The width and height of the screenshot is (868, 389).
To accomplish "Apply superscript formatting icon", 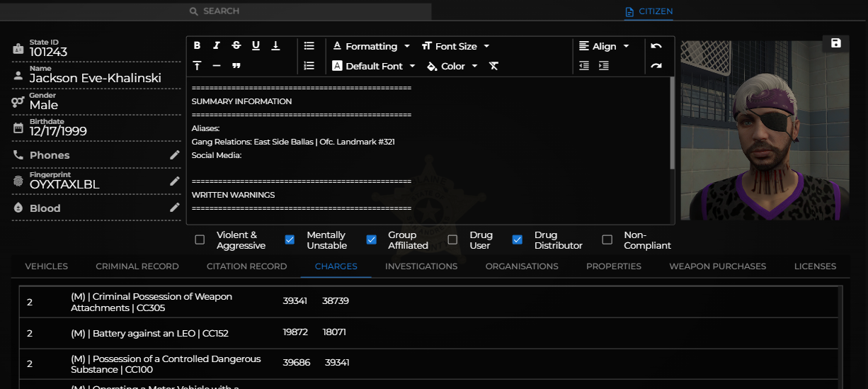I will 197,66.
